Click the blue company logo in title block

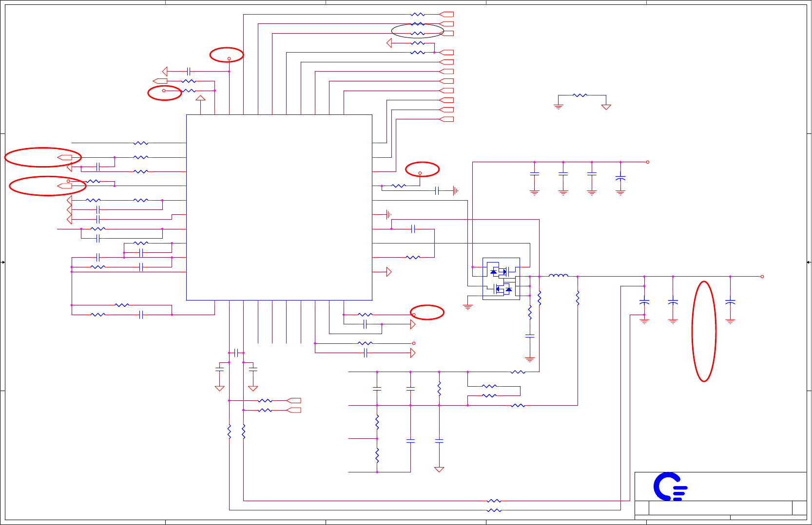click(x=670, y=487)
